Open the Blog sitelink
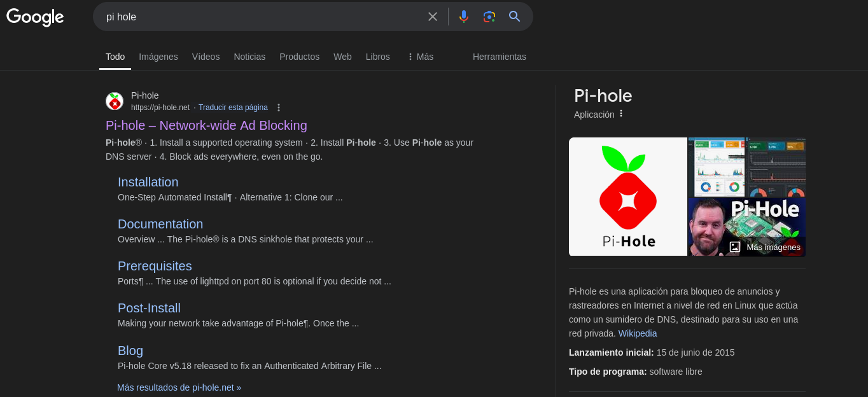 pyautogui.click(x=130, y=351)
